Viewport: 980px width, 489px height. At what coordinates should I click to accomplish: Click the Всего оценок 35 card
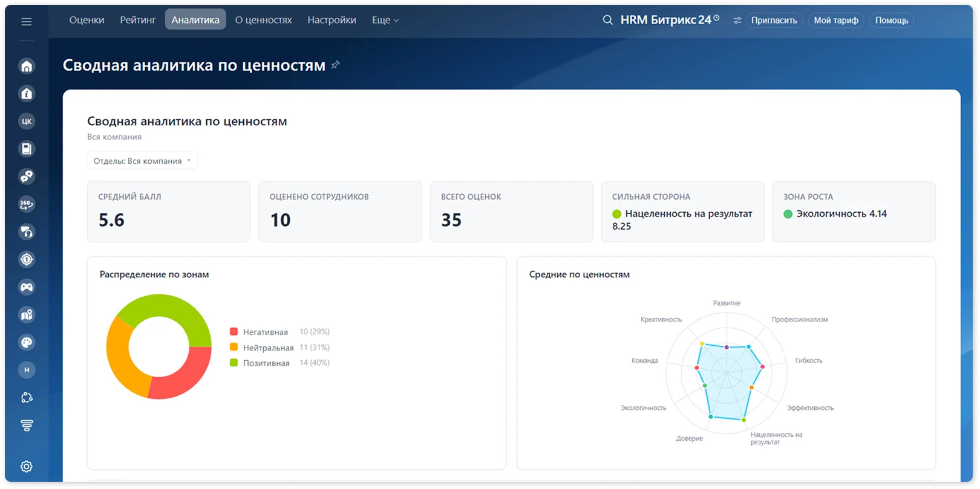[511, 212]
